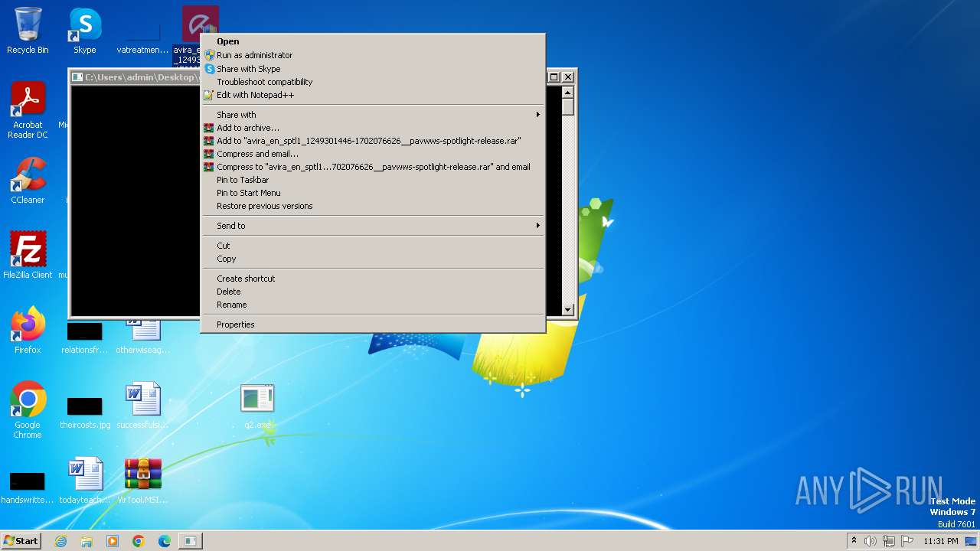Open Windows Explorer from the taskbar
This screenshot has width=980, height=551.
(x=87, y=541)
